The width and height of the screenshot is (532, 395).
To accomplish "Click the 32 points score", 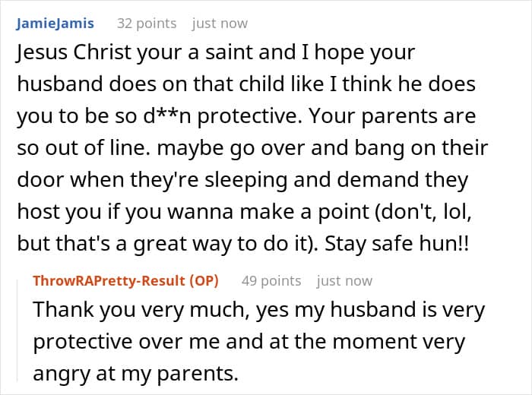I will coord(147,24).
